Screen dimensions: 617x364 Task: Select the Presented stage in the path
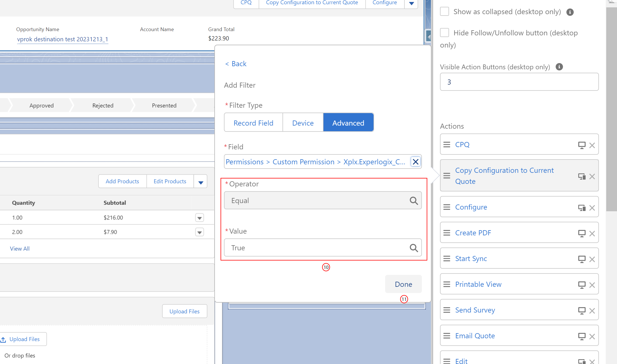point(164,105)
